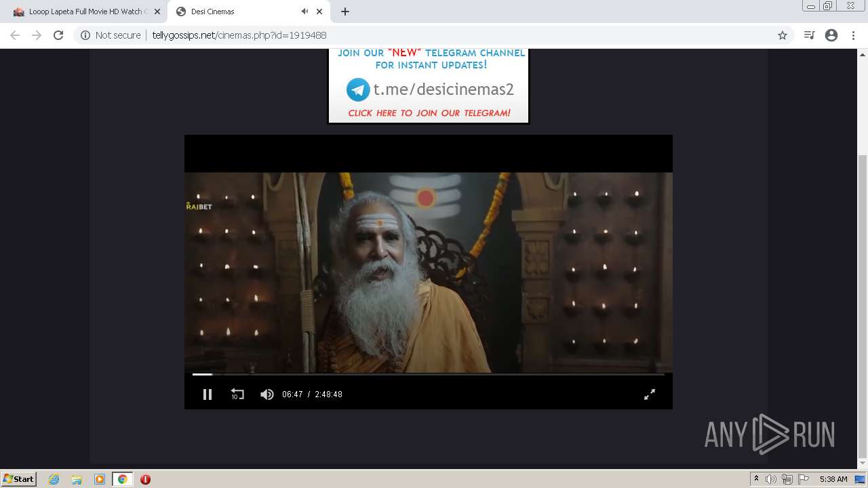Open the Windows Start menu

(19, 479)
